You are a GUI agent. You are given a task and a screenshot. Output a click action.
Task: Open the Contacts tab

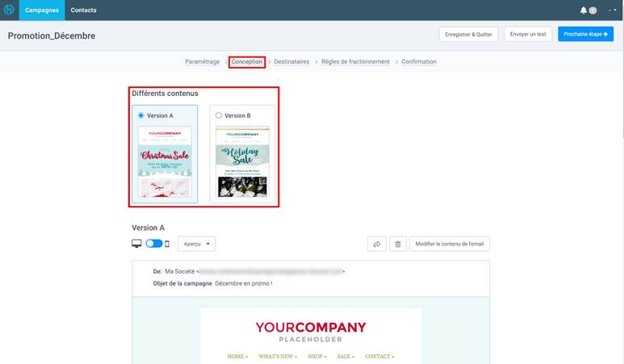(83, 10)
